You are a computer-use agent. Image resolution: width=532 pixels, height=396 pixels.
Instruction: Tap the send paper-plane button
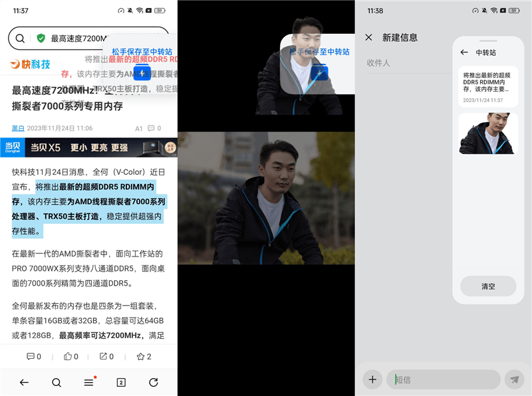pos(514,379)
